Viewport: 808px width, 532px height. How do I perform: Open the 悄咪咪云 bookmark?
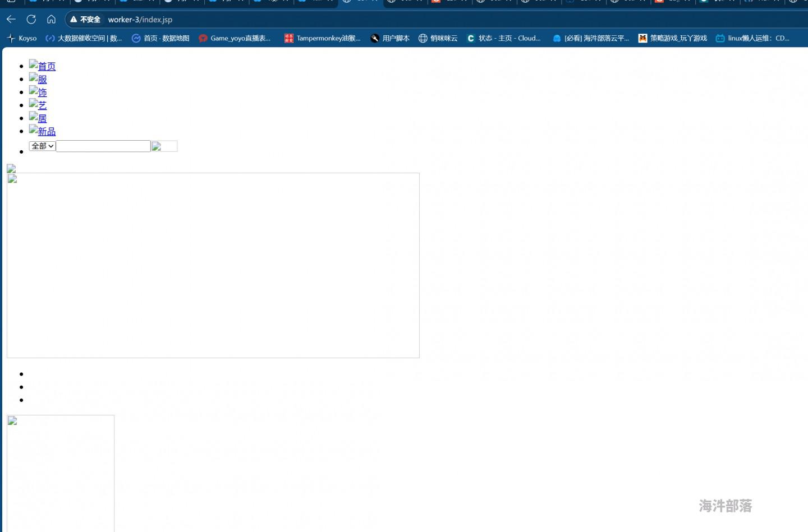(438, 38)
